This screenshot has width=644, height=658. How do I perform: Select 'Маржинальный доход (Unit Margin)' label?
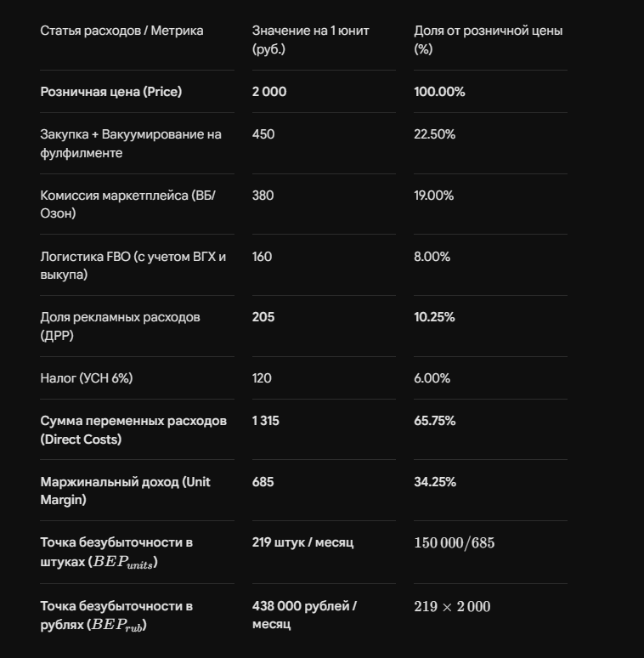125,491
